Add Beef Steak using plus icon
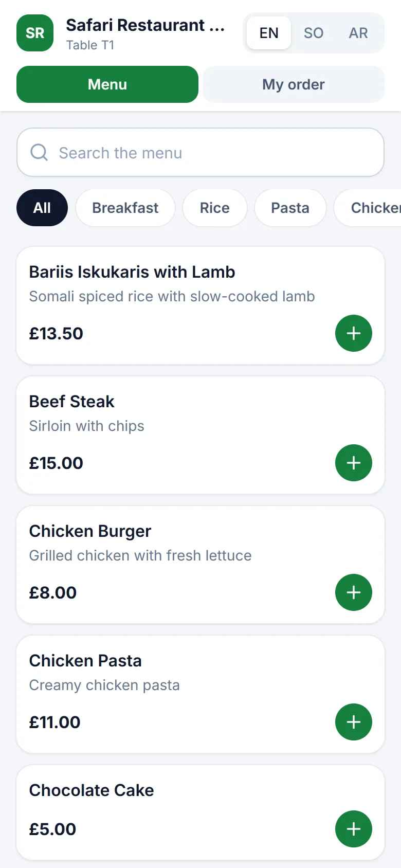This screenshot has height=868, width=401. (x=354, y=463)
